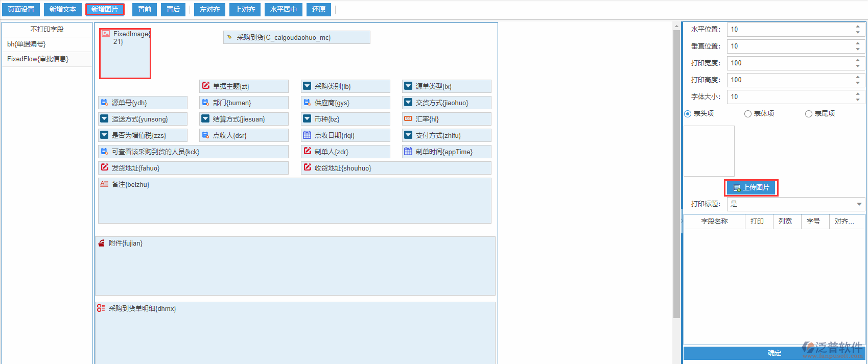
Task: Click the attachment icon beside 附件{fujian}
Action: pyautogui.click(x=101, y=243)
